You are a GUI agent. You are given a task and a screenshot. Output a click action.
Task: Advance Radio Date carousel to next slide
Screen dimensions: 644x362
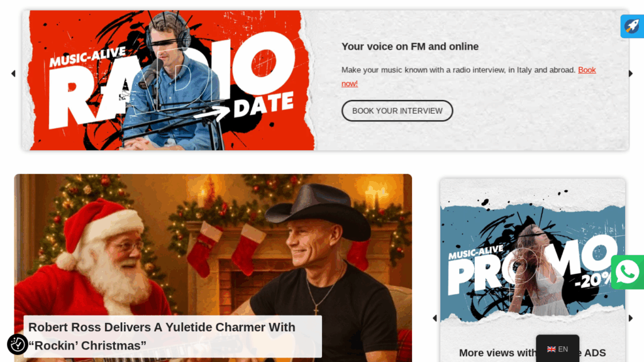(x=631, y=74)
